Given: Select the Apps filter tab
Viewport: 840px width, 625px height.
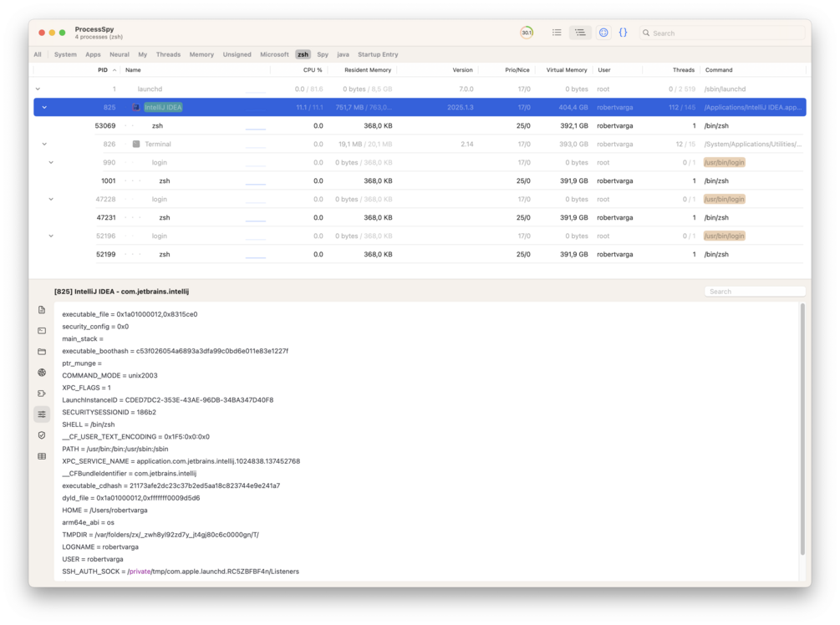Looking at the screenshot, I should [x=93, y=54].
